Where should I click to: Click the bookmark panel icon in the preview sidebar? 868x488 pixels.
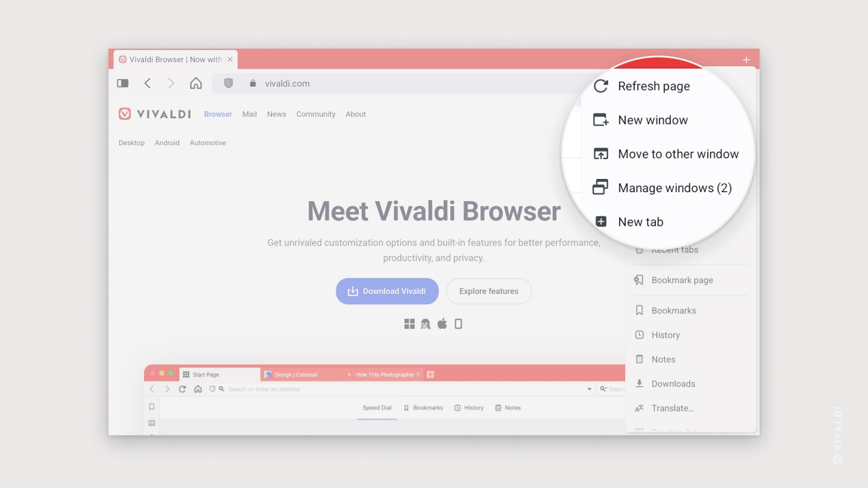click(152, 407)
